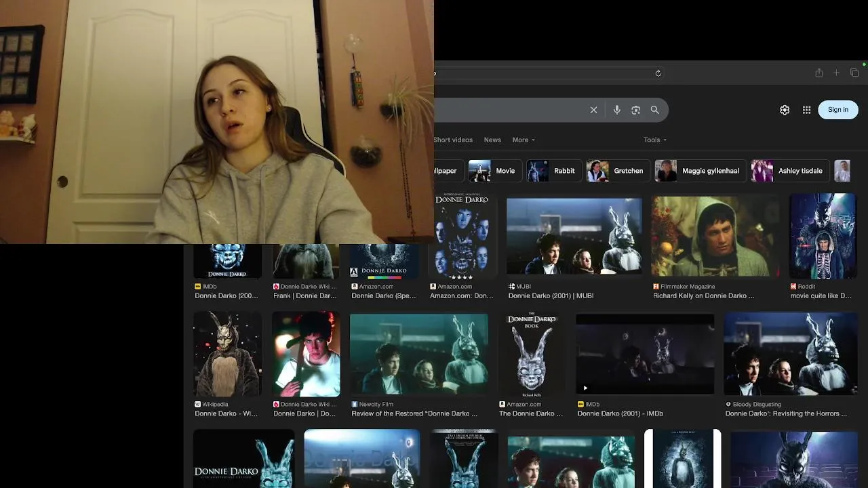The width and height of the screenshot is (868, 488).
Task: Click "The Donnie Darko ..." Amazon caption
Action: [530, 413]
